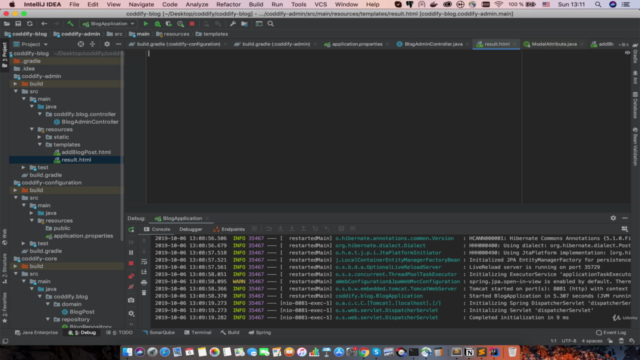Open Spring tool window
Image resolution: width=640 pixels, height=360 pixels.
(260, 333)
